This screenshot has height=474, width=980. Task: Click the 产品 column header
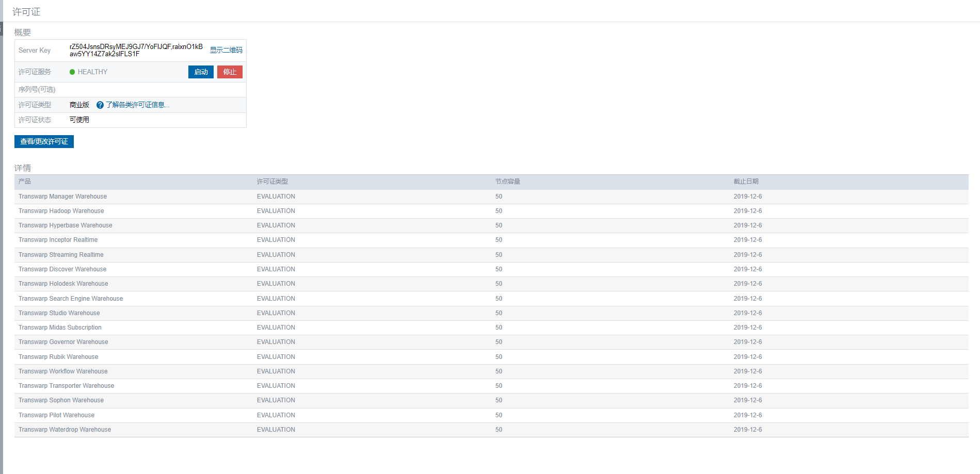point(25,182)
